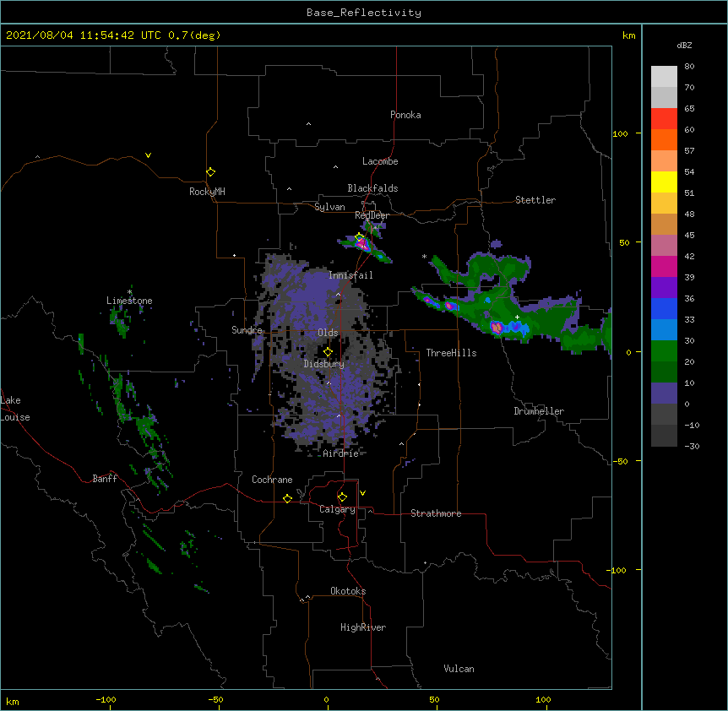This screenshot has height=711, width=728.
Task: Click the km unit label at bottom left
Action: 13,701
